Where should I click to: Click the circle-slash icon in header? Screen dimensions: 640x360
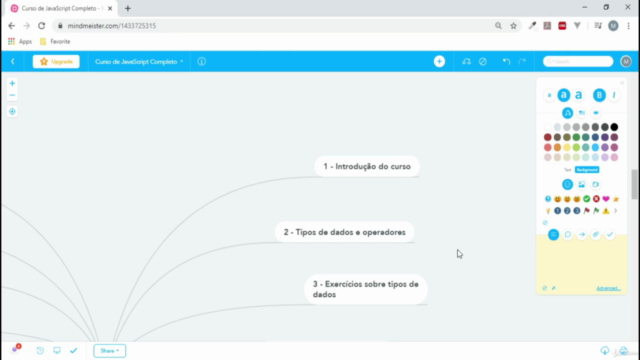tap(483, 62)
